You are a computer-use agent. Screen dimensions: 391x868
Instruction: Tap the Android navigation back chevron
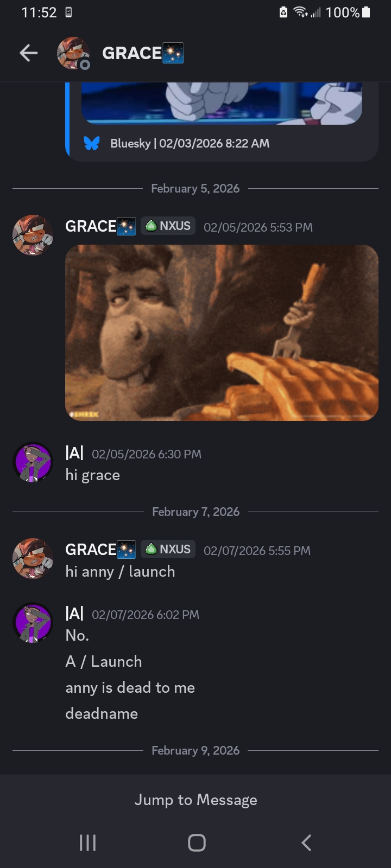306,843
